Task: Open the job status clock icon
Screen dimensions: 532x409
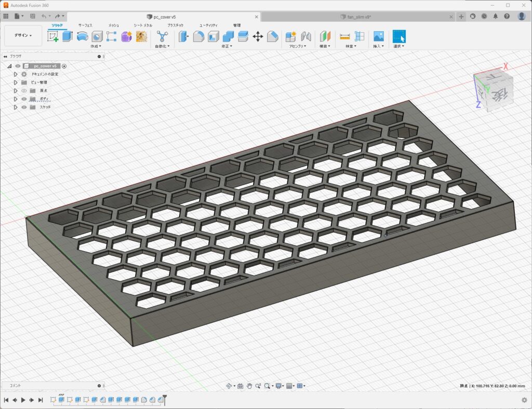Action: point(484,16)
